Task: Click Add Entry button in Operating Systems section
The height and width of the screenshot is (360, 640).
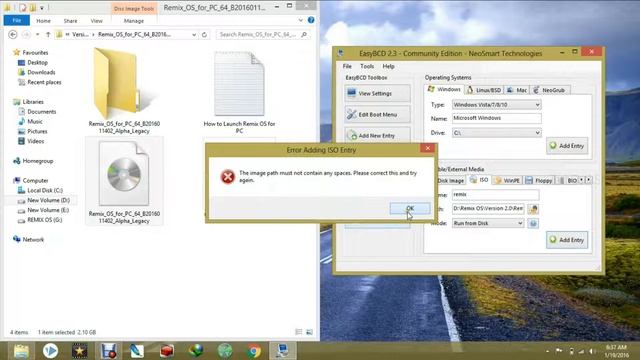Action: coord(567,146)
